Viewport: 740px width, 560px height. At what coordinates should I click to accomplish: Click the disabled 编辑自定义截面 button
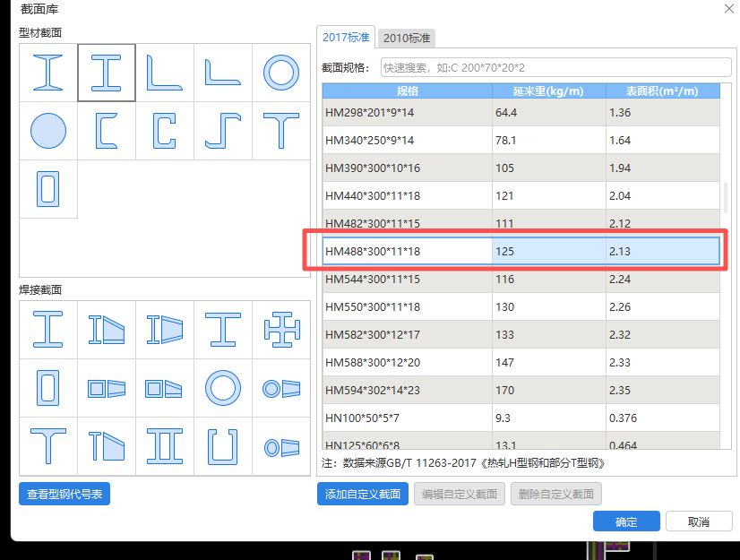pyautogui.click(x=460, y=494)
